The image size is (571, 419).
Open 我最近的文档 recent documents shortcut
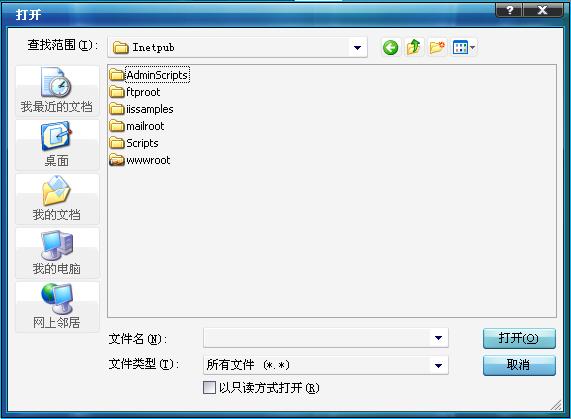tap(57, 91)
